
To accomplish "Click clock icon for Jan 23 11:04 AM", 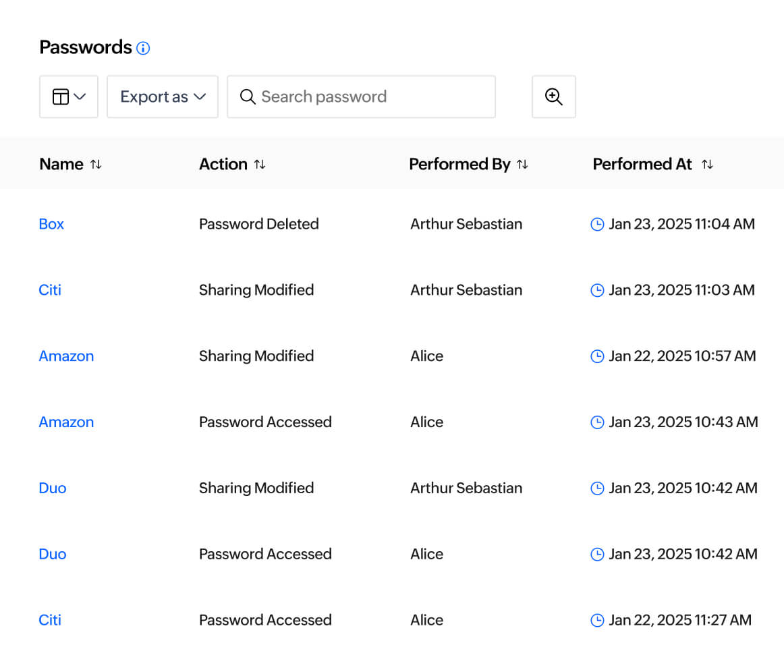I will (x=597, y=225).
